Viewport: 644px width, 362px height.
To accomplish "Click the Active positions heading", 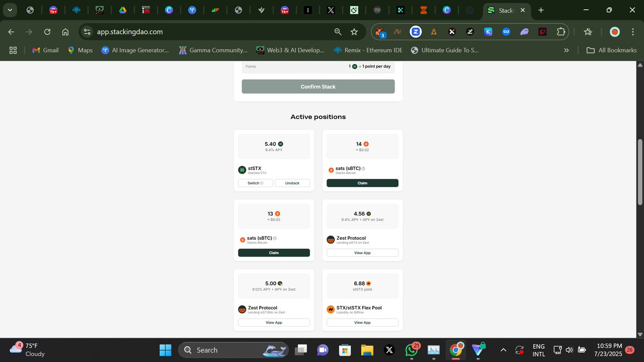I will point(318,116).
